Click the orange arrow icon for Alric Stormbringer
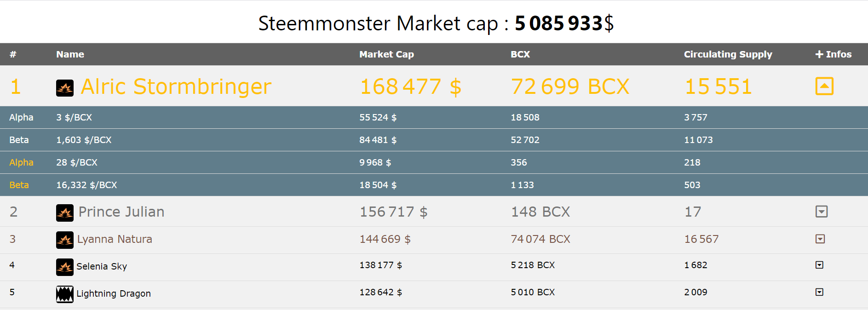The height and width of the screenshot is (310, 868). (x=825, y=86)
